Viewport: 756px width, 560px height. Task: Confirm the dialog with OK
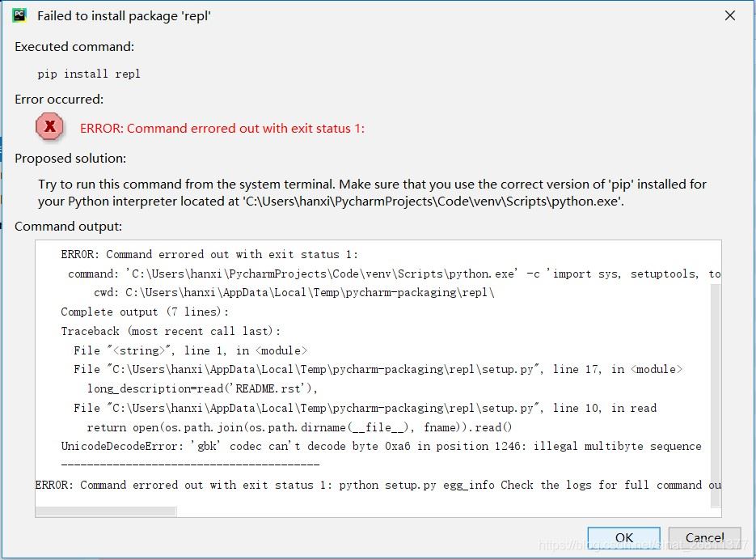(x=624, y=538)
